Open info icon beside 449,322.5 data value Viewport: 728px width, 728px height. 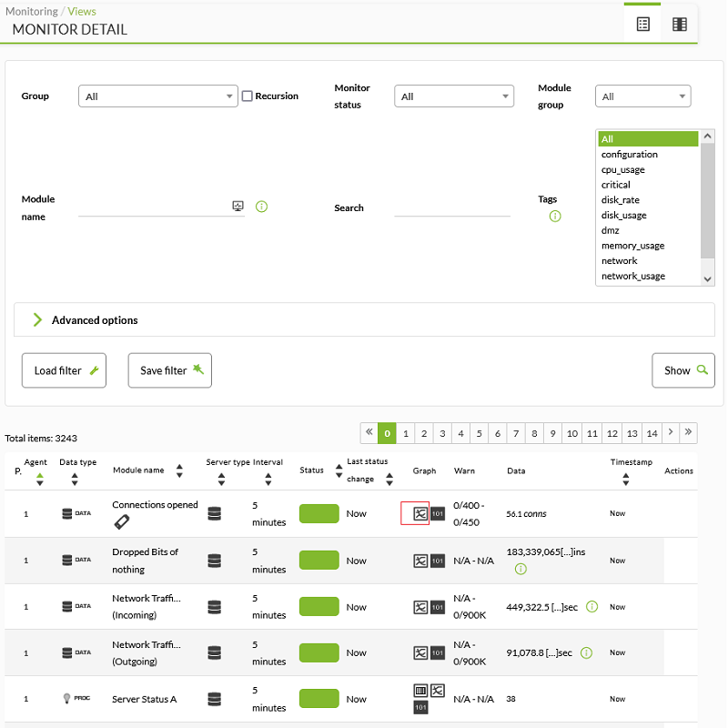click(592, 606)
